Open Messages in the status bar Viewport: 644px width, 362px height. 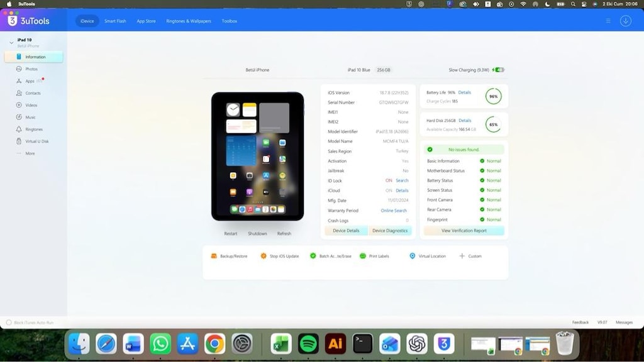624,322
